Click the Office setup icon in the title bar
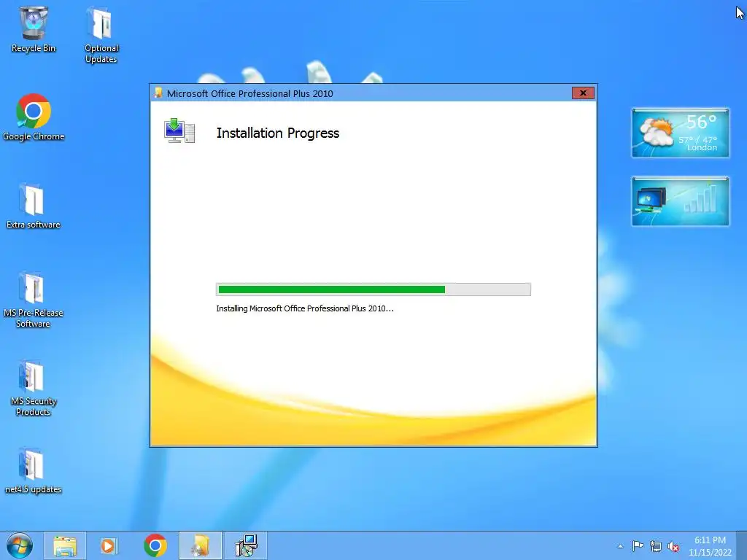 point(158,93)
